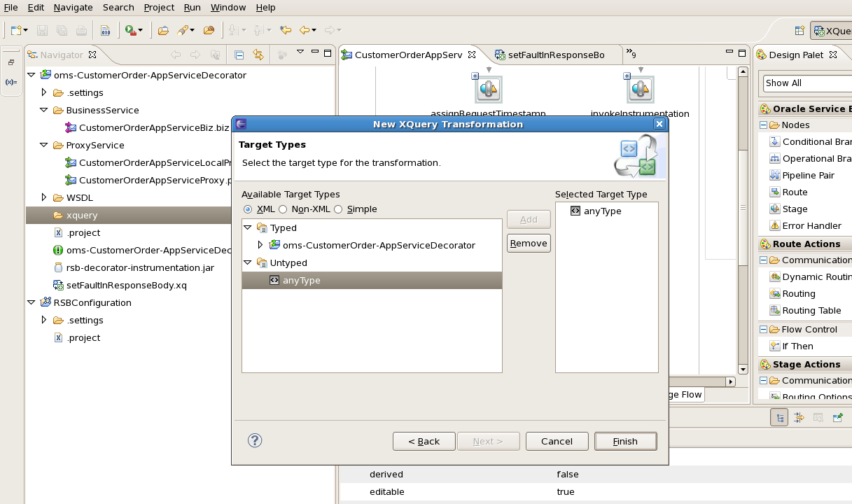Image resolution: width=852 pixels, height=504 pixels.
Task: Open the Project menu
Action: click(159, 7)
